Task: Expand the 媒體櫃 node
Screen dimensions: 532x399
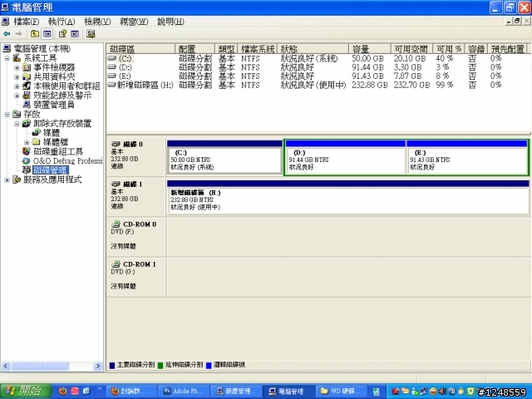Action: tap(26, 142)
